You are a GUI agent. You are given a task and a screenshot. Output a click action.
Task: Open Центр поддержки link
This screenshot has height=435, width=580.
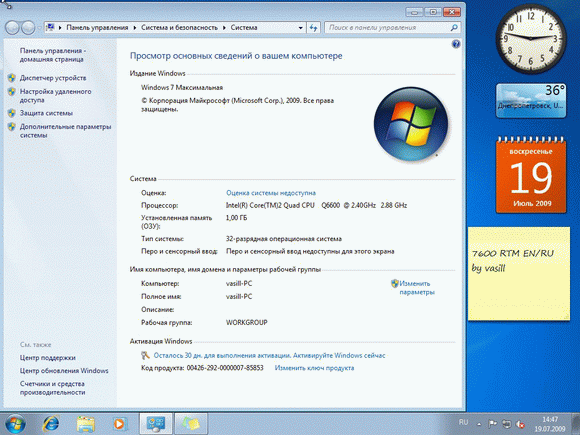[47, 358]
